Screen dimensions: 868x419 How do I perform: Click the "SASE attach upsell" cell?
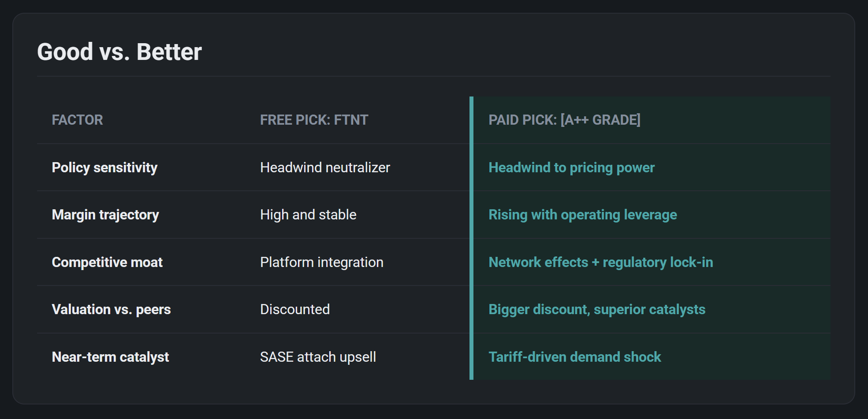pos(318,357)
